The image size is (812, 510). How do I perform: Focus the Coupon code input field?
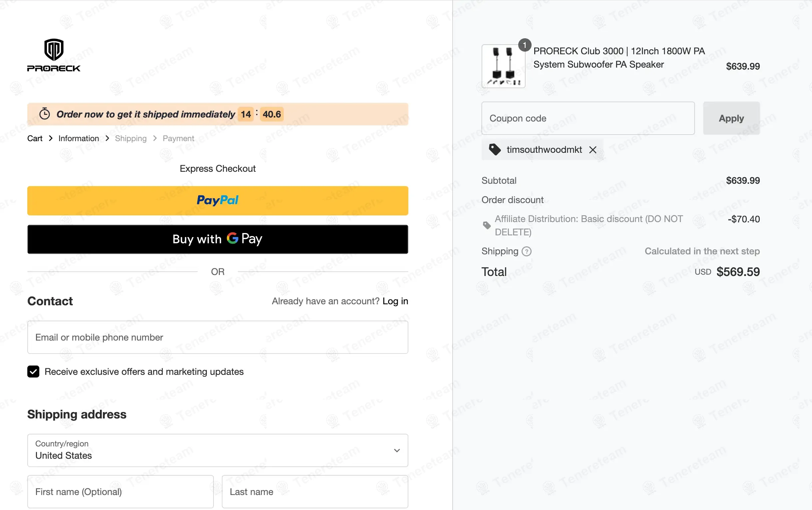point(588,118)
